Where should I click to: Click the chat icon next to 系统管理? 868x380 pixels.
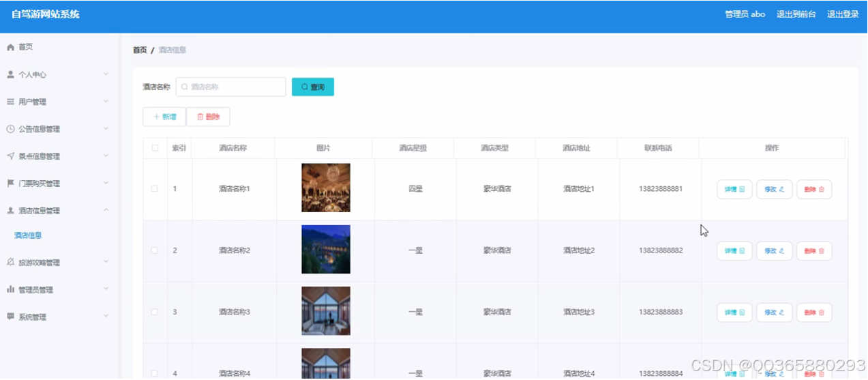coord(10,317)
